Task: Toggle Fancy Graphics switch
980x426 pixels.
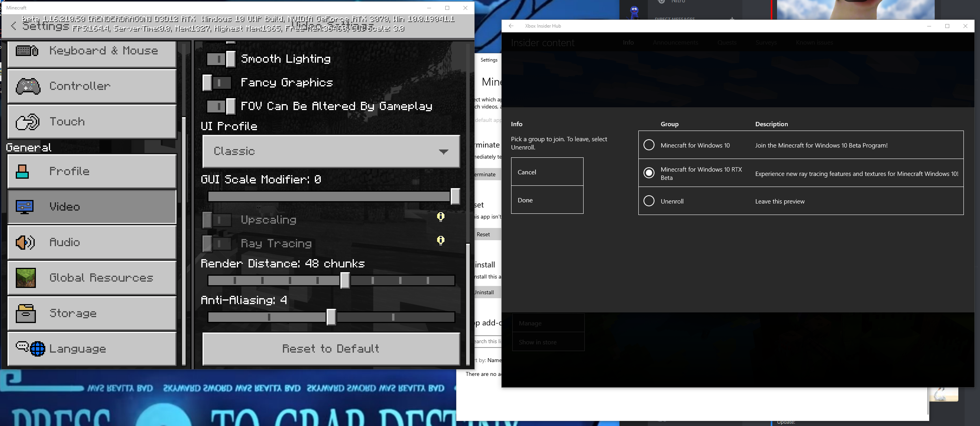Action: coord(217,83)
